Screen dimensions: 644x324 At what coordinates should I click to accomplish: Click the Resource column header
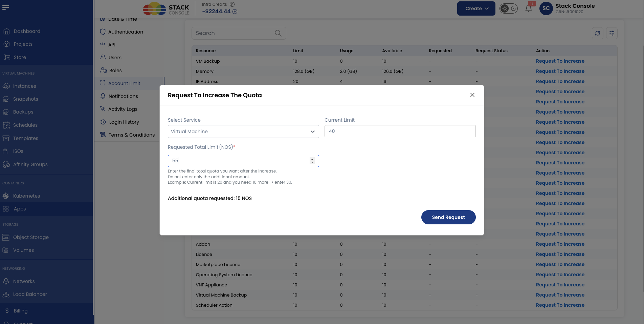pos(205,51)
